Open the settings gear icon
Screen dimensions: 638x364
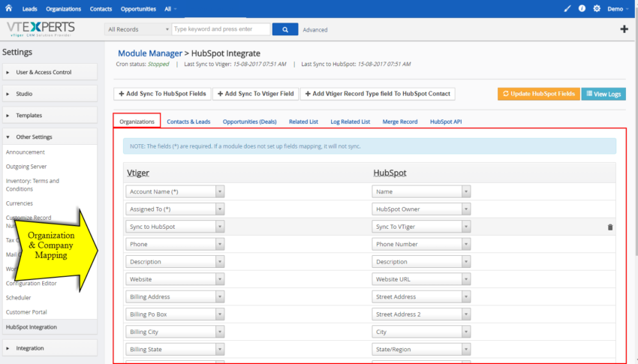(x=597, y=8)
